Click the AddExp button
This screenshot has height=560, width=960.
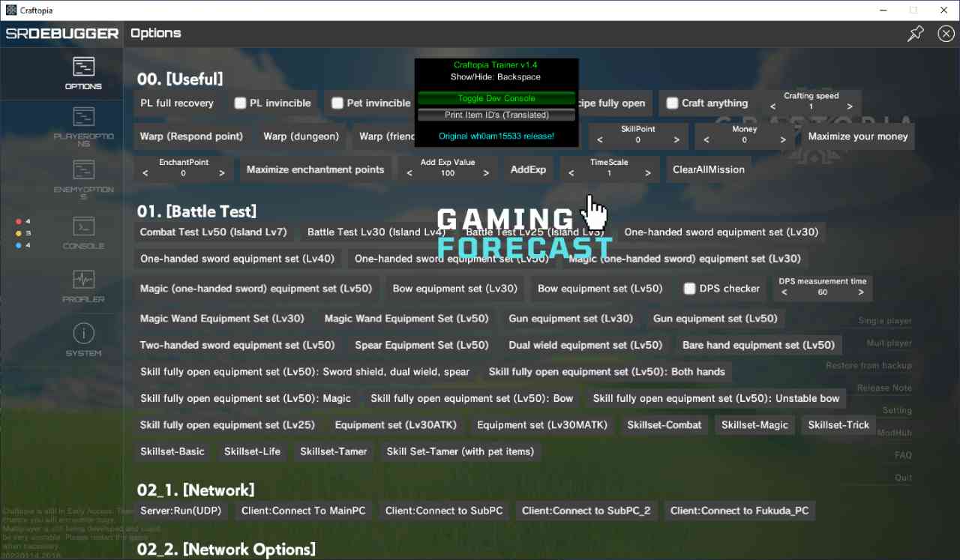(528, 169)
